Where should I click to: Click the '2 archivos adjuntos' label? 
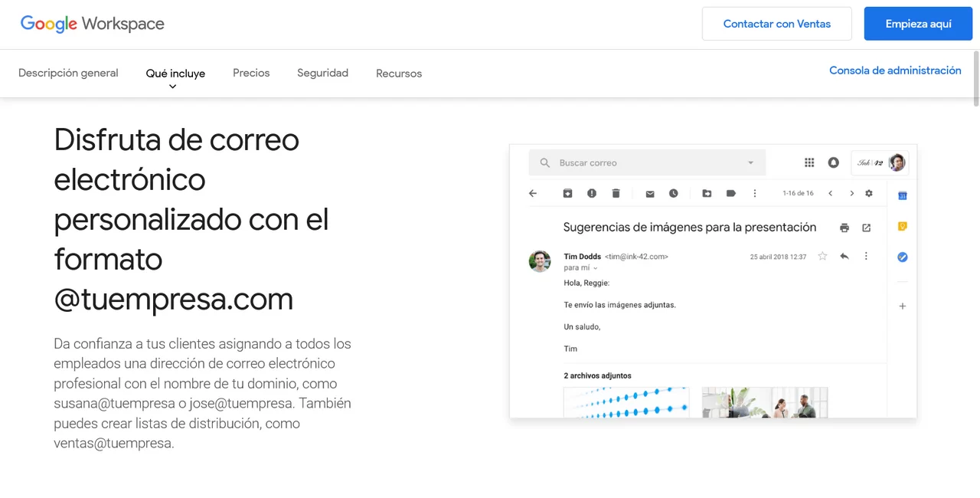(598, 375)
